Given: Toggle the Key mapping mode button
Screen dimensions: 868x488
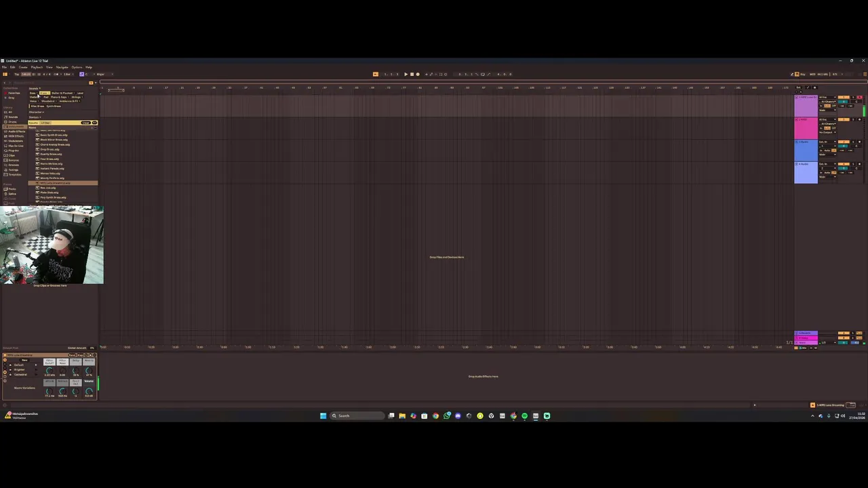Looking at the screenshot, I should tap(802, 74).
